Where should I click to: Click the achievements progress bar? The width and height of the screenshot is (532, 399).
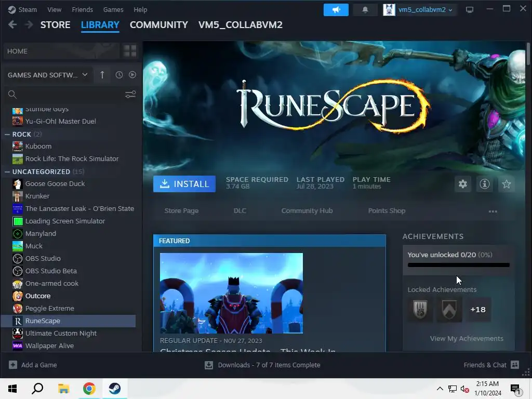tap(458, 265)
